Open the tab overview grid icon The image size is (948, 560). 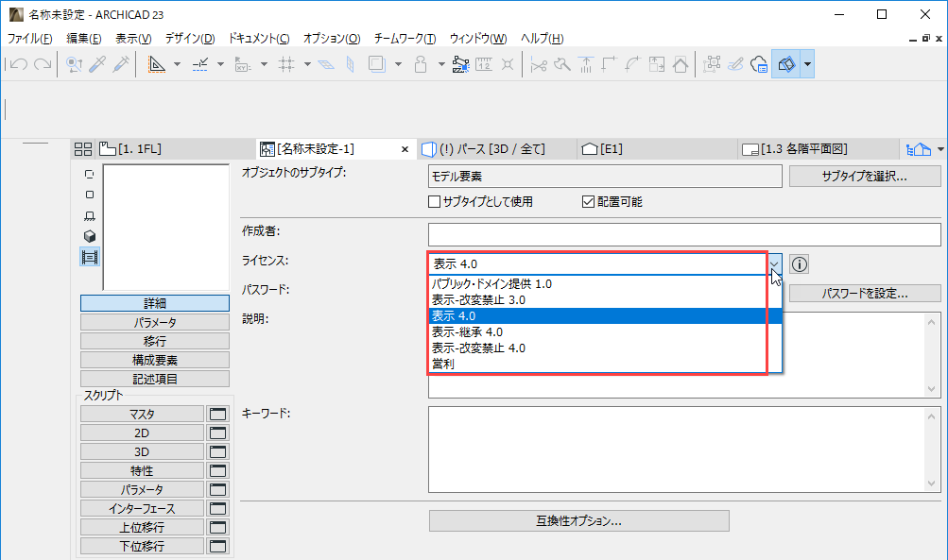[x=83, y=149]
